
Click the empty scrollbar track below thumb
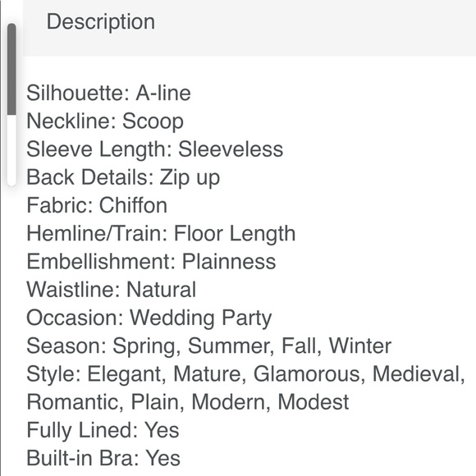11,150
